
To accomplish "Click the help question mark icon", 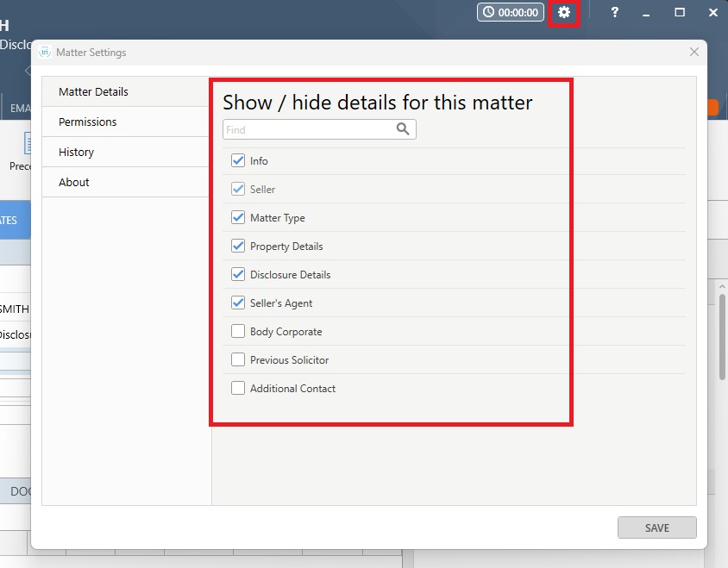I will click(x=614, y=12).
